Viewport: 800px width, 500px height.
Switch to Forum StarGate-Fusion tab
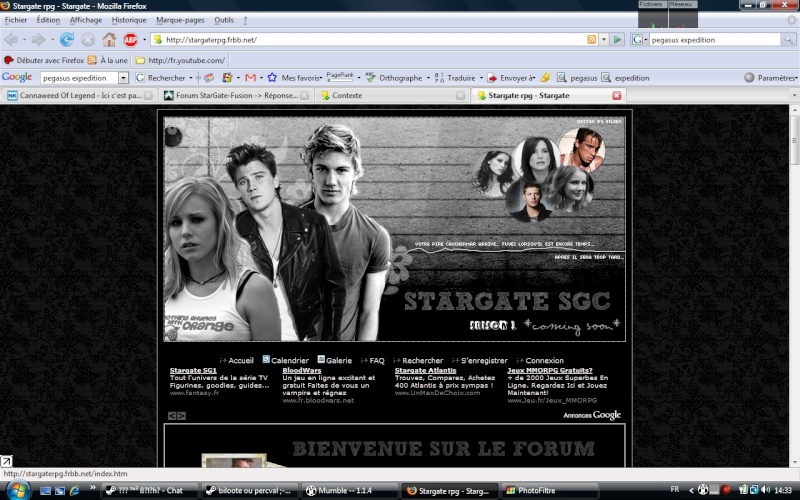click(236, 95)
